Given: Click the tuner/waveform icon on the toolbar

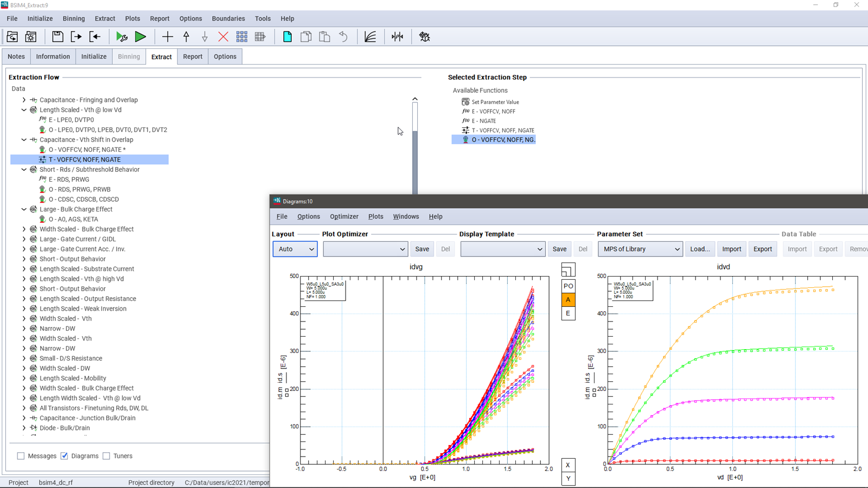Looking at the screenshot, I should pos(398,36).
